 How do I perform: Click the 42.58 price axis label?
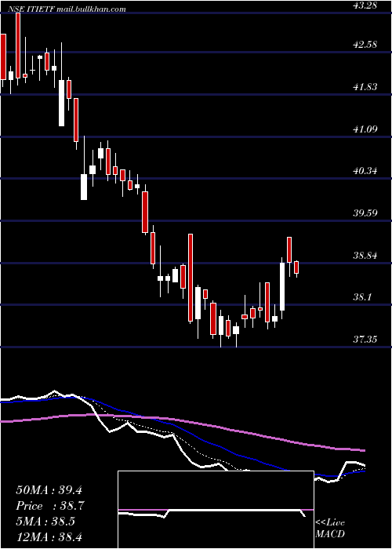[x=365, y=45]
